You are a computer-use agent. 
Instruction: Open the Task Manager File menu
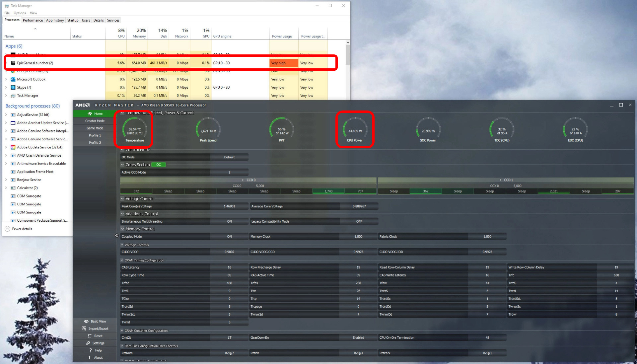[x=7, y=13]
